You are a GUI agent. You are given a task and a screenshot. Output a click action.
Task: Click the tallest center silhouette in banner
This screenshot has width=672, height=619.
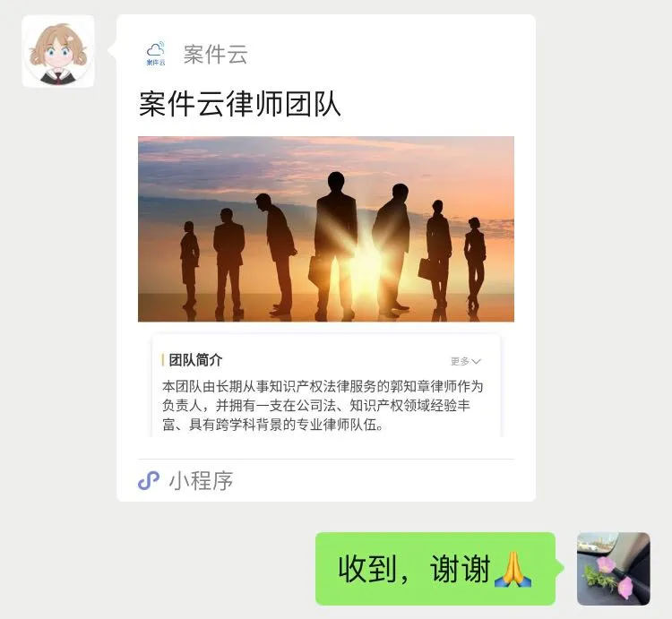click(334, 245)
